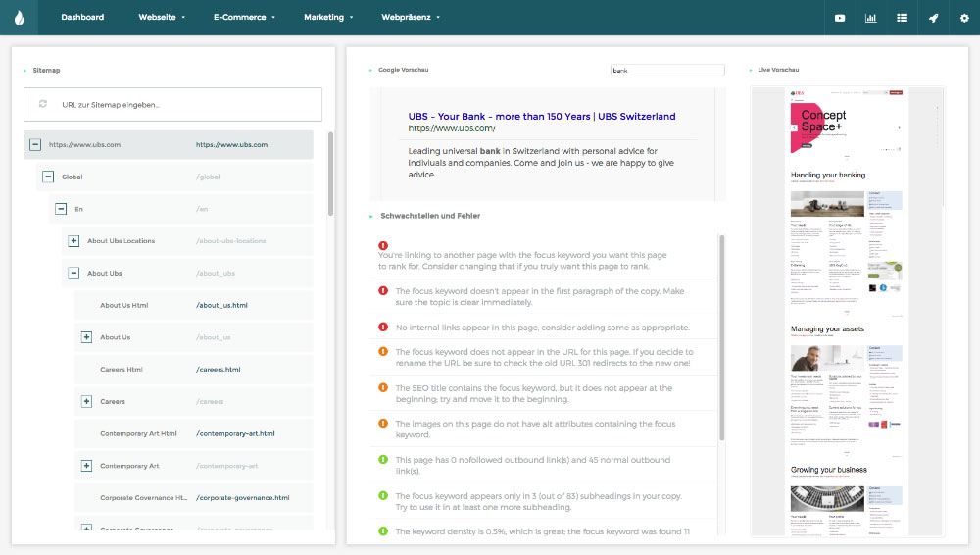The height and width of the screenshot is (555, 980).
Task: Collapse the https://www.ubs.com root node
Action: (35, 145)
